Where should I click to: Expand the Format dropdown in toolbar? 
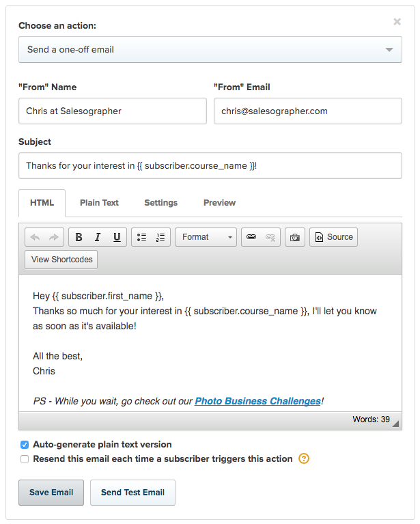pos(206,237)
